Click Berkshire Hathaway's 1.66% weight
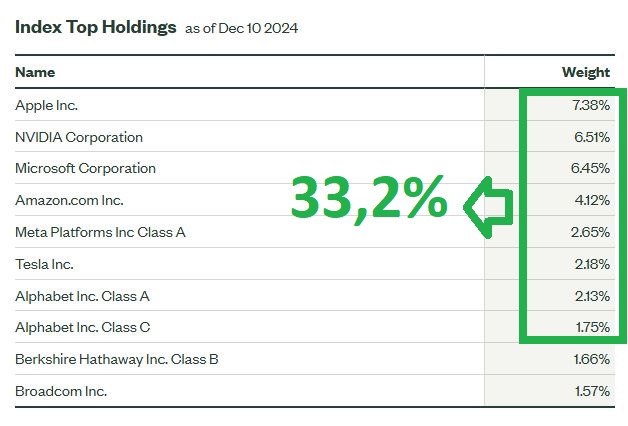The height and width of the screenshot is (426, 628). click(591, 359)
